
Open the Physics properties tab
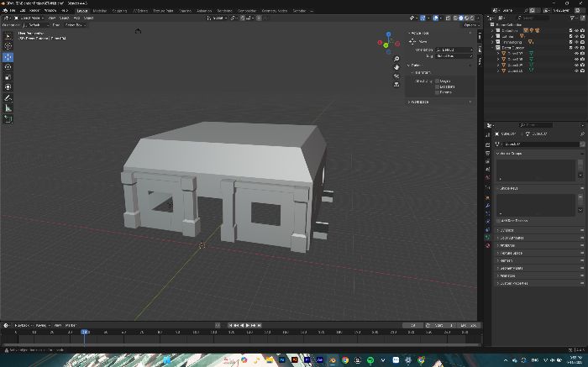tap(487, 222)
